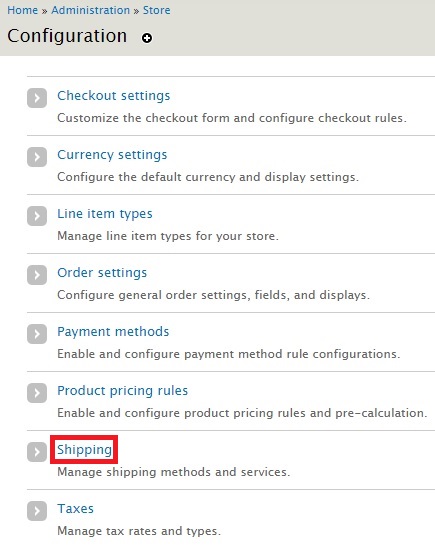
Task: Open Payment methods configuration
Action: point(113,331)
